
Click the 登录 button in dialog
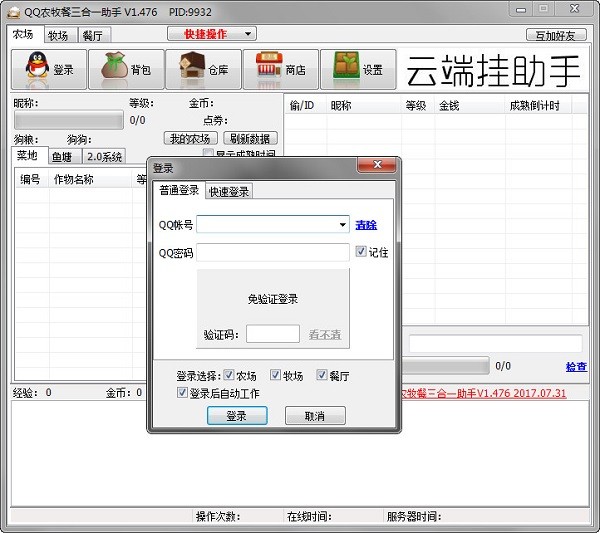tap(237, 416)
